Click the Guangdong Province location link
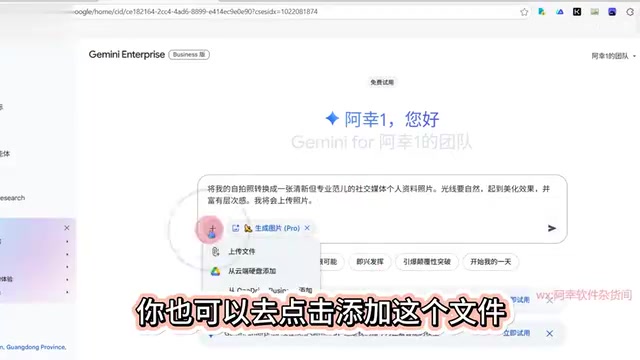Screen dimensions: 640x360 pos(33,347)
